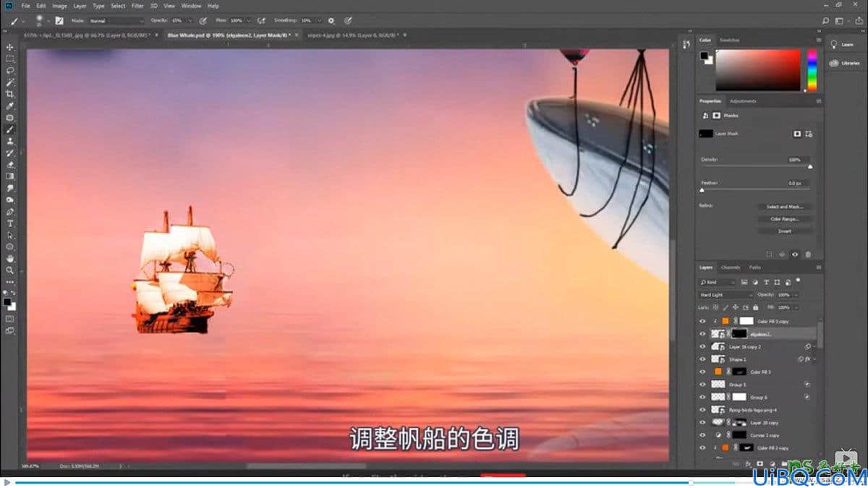Toggle mask visibility eye in Properties panel
Screen dimensions: 868x488
[795, 254]
